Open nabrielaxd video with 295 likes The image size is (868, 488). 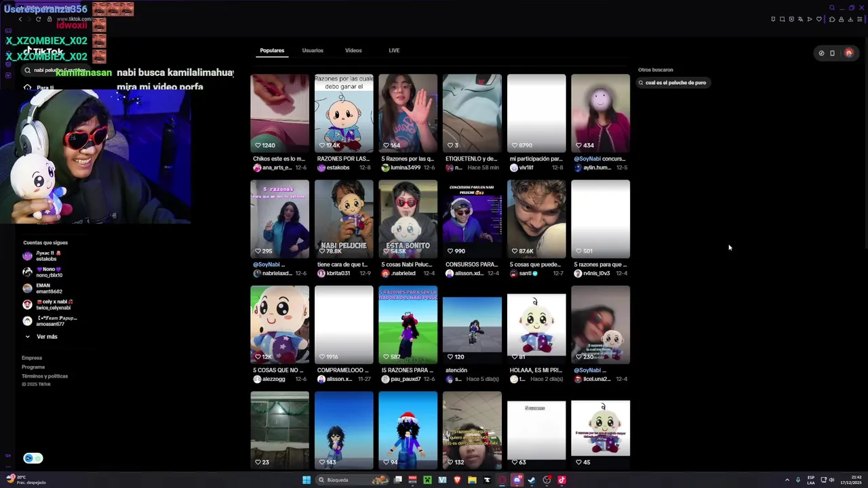click(x=279, y=219)
